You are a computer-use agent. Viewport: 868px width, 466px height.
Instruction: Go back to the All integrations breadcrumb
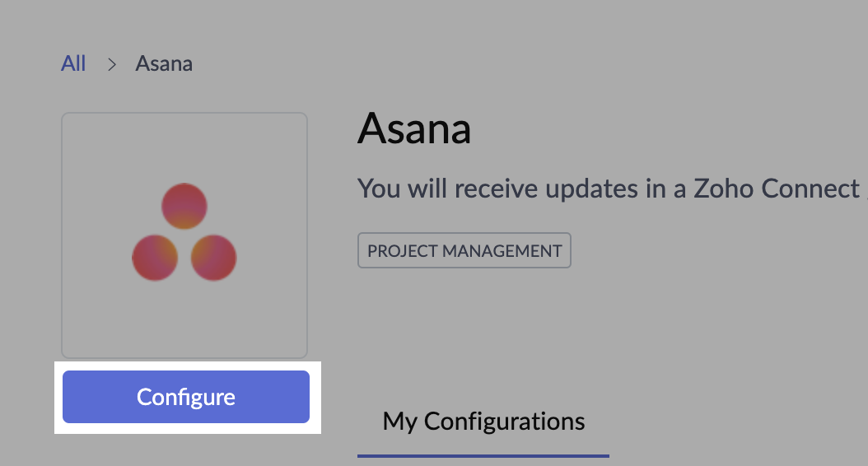73,63
